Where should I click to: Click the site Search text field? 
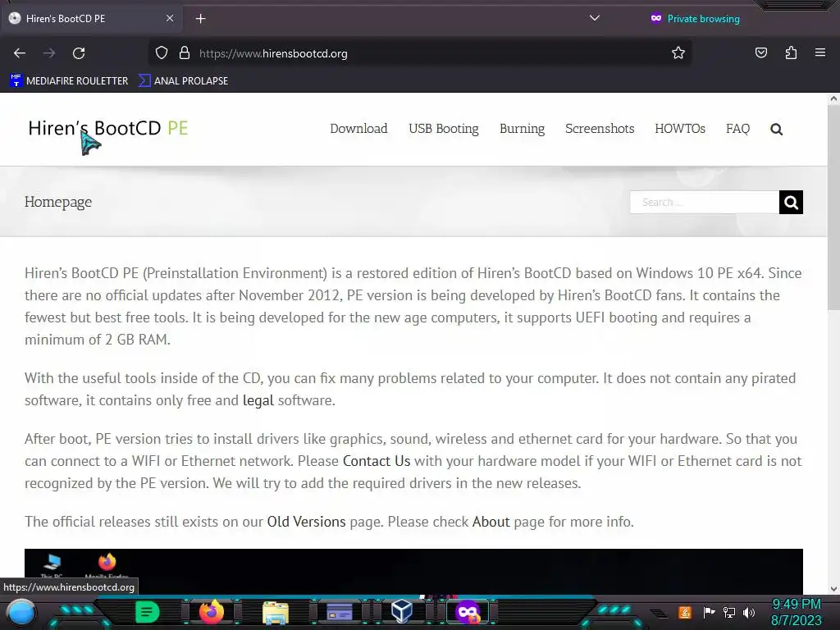[x=705, y=202]
